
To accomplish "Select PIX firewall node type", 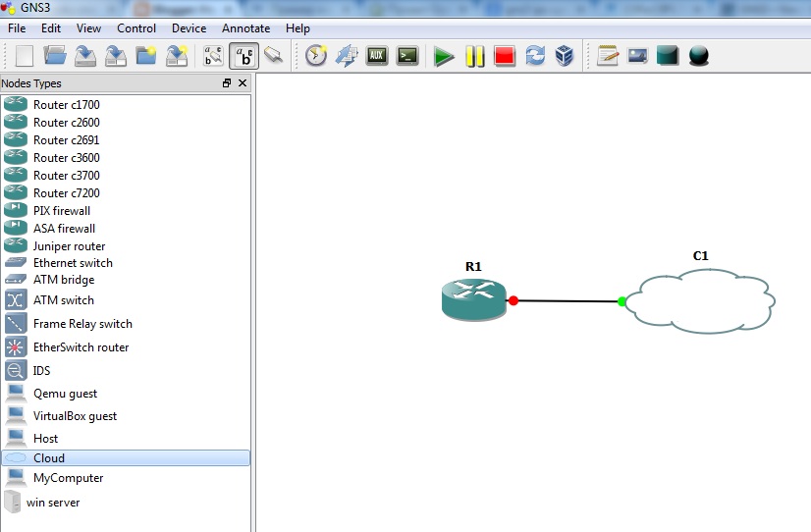I will [x=126, y=210].
